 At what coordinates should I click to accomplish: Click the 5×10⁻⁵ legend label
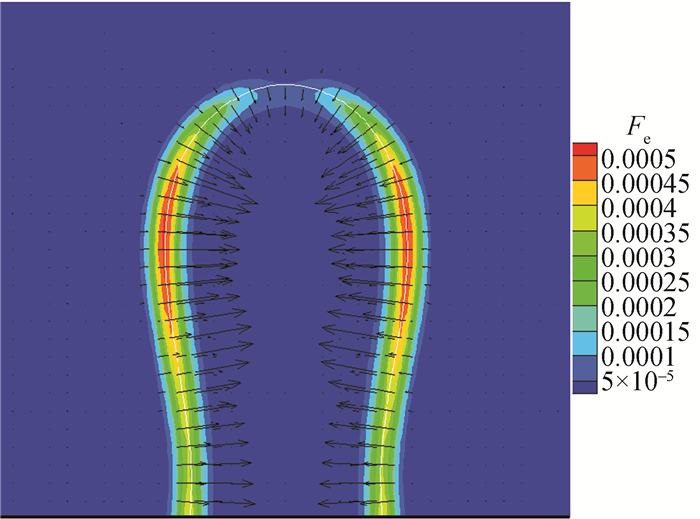[638, 382]
